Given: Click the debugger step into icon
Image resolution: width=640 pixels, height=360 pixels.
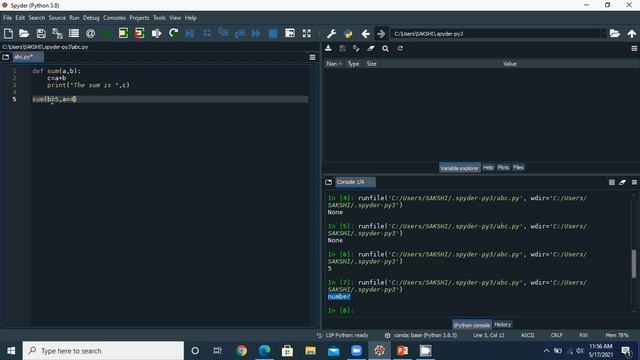Looking at the screenshot, I should (x=223, y=33).
